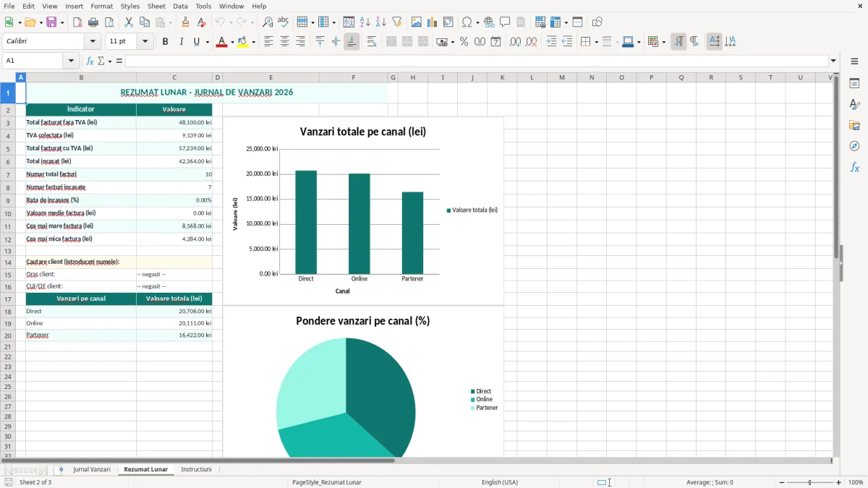Align text right
The image size is (868, 488).
(x=301, y=42)
